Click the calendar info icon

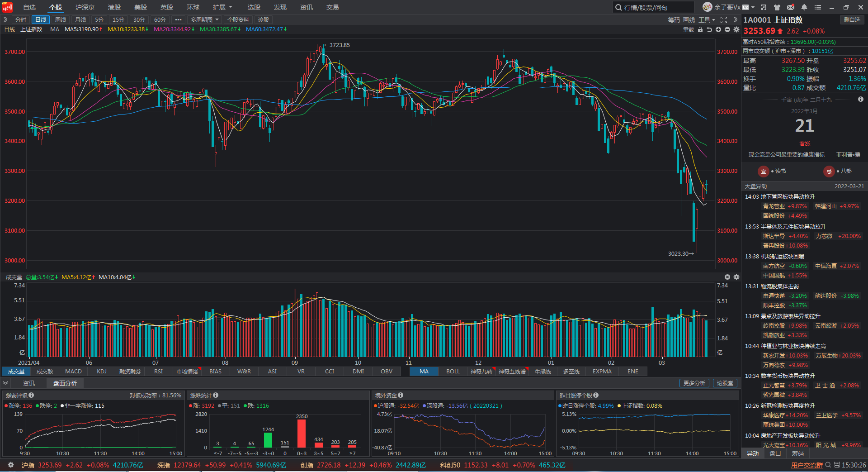point(861,99)
